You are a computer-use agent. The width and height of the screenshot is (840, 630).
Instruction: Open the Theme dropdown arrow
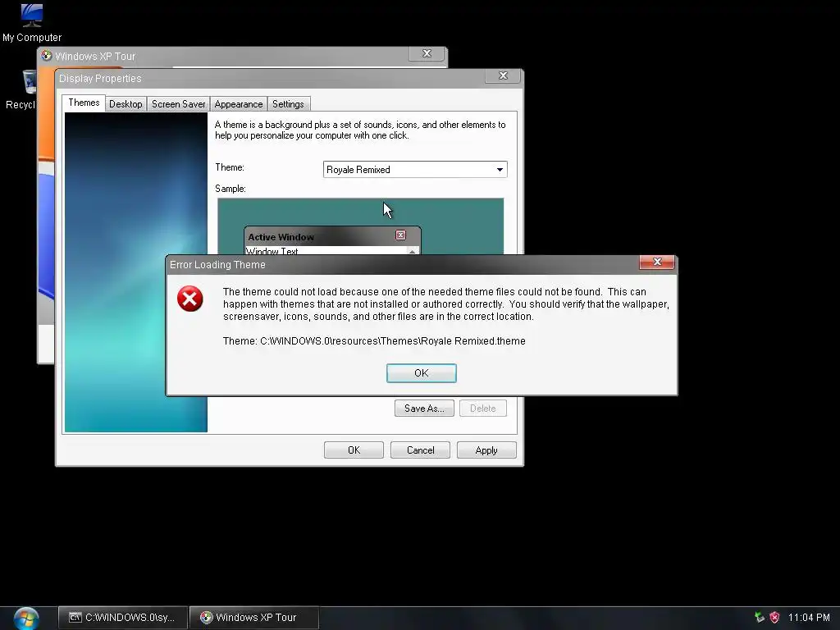(500, 169)
